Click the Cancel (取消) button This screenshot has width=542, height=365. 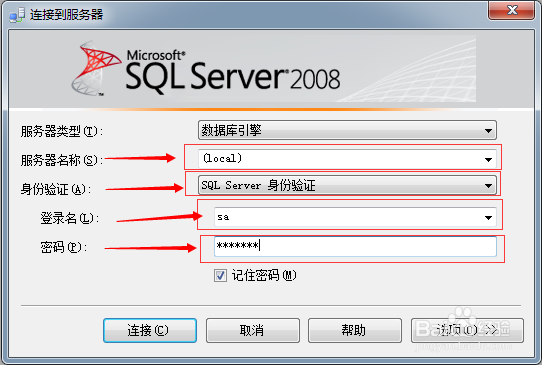click(253, 330)
